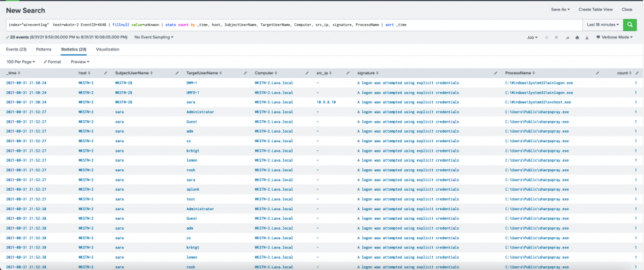Click the svchost.exe process name cell

pyautogui.click(x=538, y=102)
